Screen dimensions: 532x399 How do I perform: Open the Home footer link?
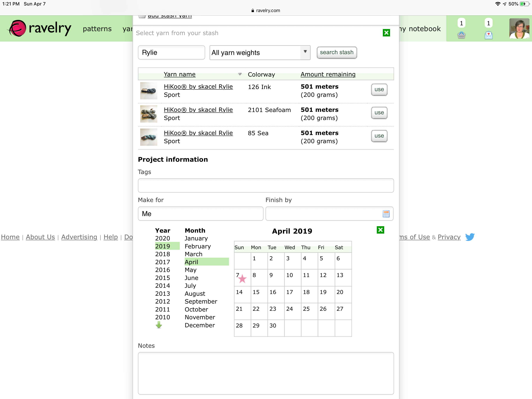click(x=10, y=237)
